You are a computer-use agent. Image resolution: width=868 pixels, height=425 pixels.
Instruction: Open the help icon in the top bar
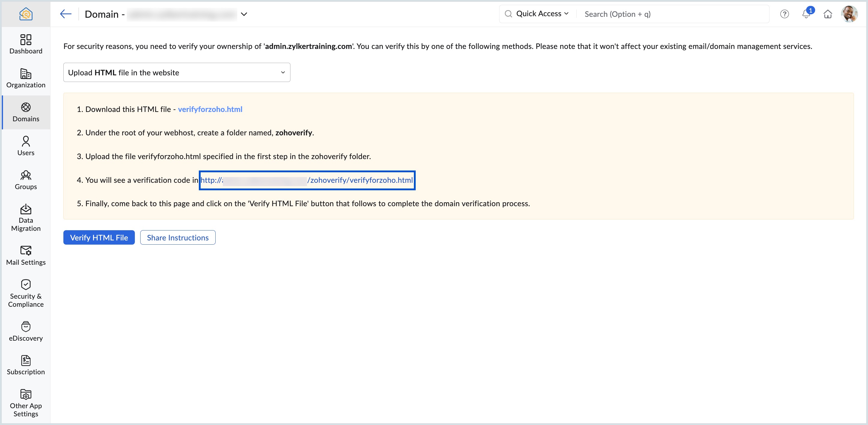(785, 14)
